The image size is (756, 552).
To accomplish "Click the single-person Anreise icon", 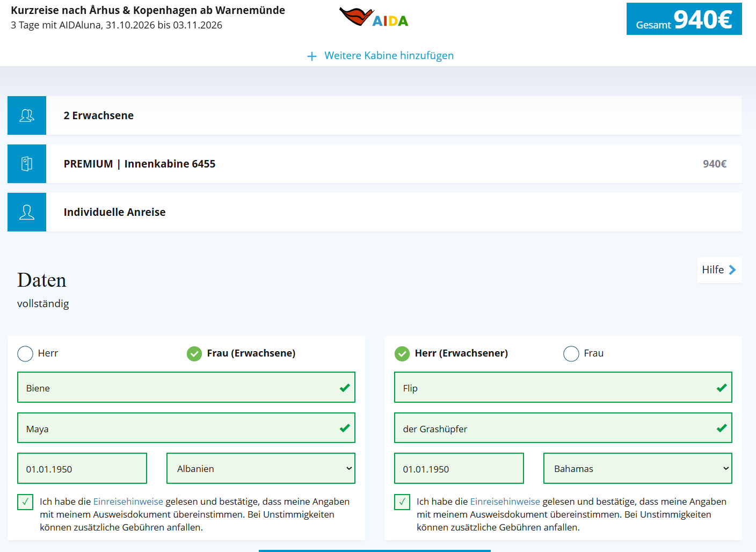I will [27, 212].
